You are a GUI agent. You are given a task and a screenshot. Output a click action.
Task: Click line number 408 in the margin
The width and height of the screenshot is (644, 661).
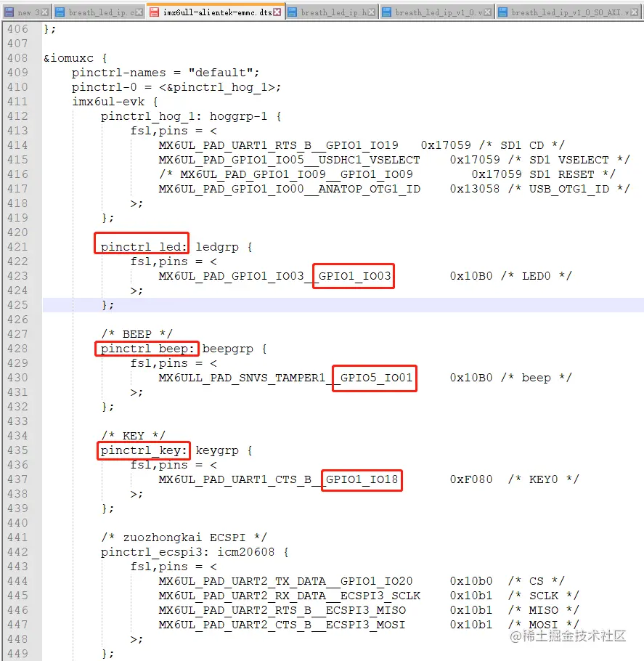click(17, 58)
